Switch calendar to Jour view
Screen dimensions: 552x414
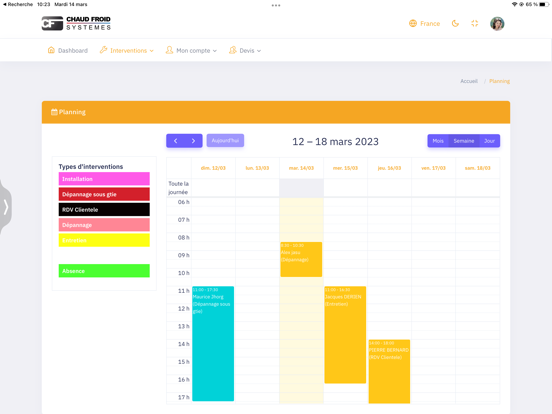pyautogui.click(x=489, y=141)
